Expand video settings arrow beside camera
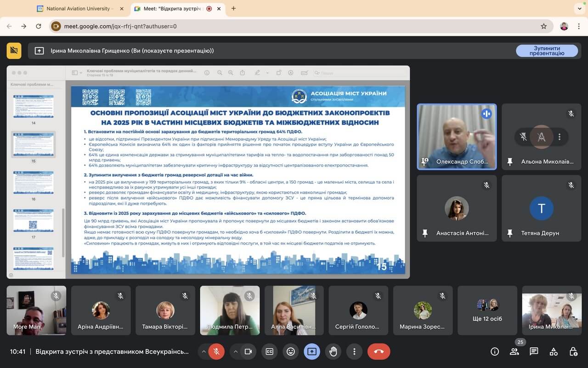The width and height of the screenshot is (588, 368). point(236,351)
